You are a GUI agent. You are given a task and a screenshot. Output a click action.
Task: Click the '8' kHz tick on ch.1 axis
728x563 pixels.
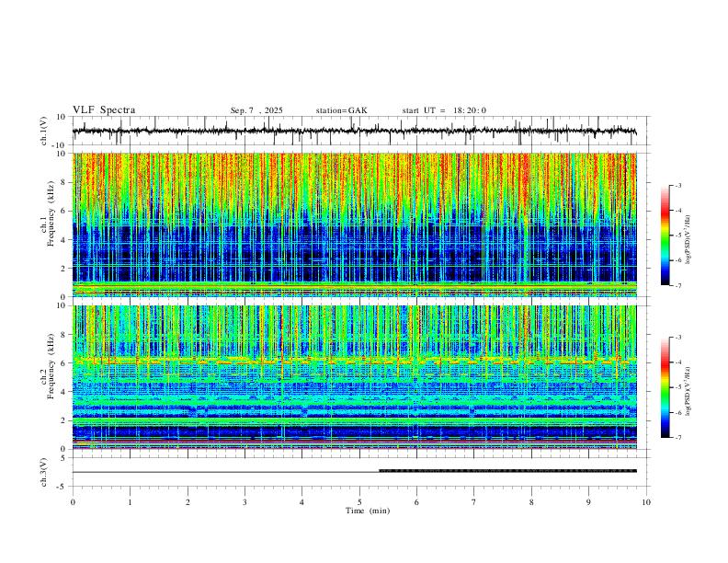64,182
